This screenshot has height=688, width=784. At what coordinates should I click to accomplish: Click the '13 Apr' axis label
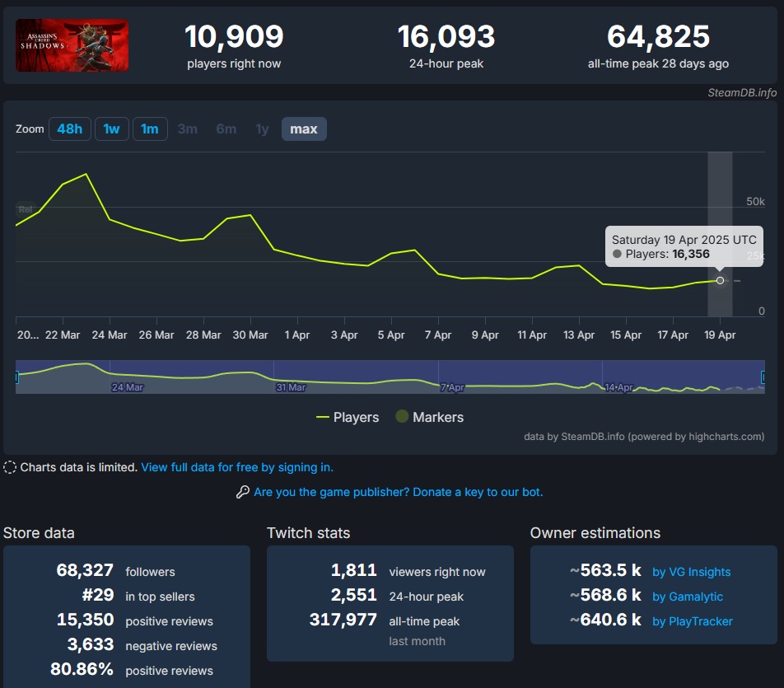click(579, 335)
